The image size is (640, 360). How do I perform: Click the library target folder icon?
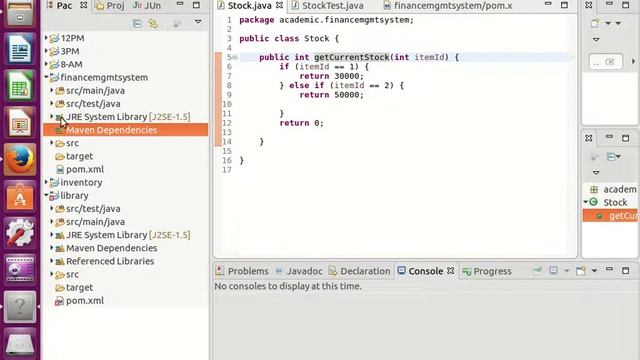click(x=60, y=288)
